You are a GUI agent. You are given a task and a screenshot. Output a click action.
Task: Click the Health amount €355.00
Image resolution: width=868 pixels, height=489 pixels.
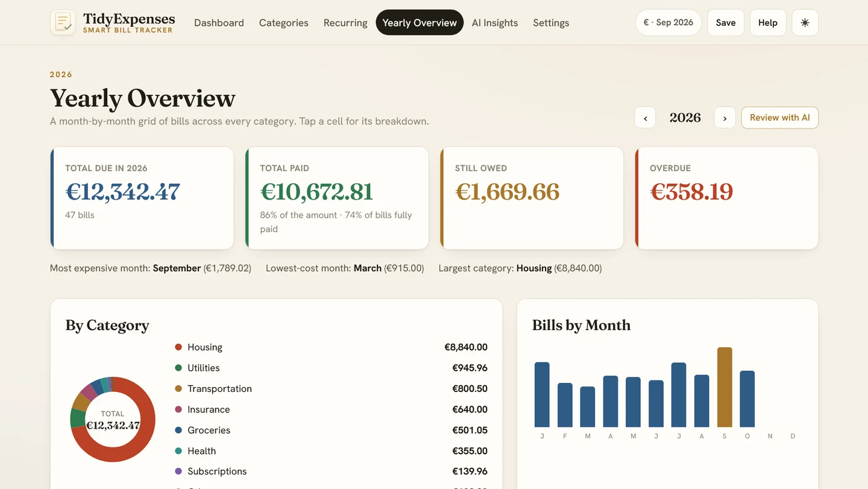[470, 451]
